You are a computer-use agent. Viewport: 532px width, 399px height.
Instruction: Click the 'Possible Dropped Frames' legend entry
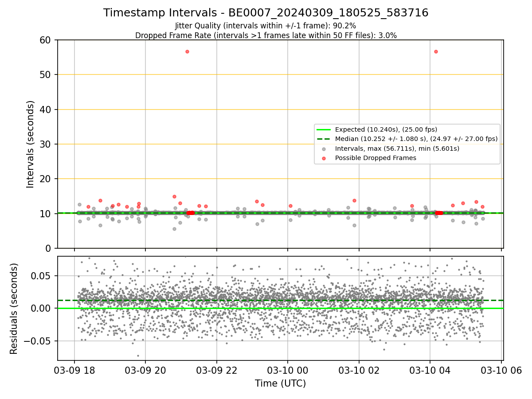(x=376, y=158)
